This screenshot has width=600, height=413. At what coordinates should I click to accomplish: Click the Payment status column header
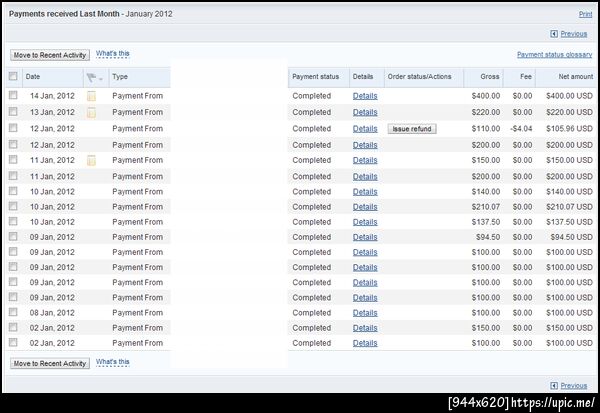pos(315,77)
